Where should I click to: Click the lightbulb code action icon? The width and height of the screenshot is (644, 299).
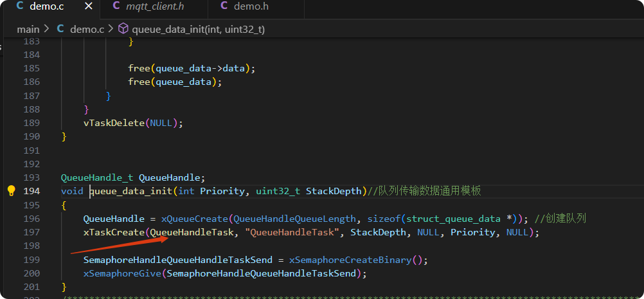[11, 190]
